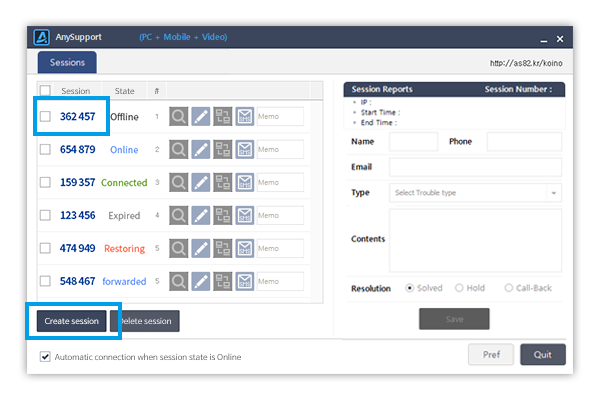This screenshot has width=600, height=400.
Task: Tick the checkbox for session 362 457
Action: pos(45,117)
